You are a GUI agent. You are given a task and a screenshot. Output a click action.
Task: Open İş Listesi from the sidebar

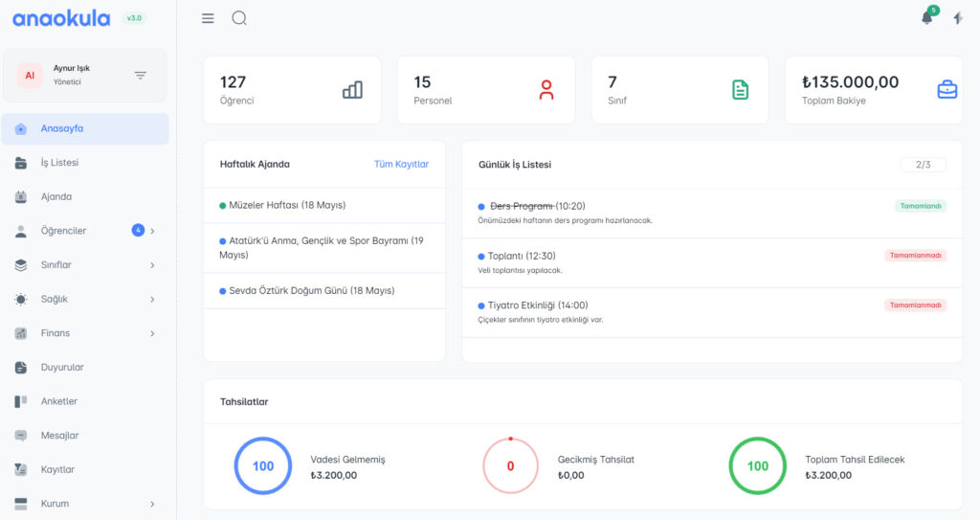(59, 163)
